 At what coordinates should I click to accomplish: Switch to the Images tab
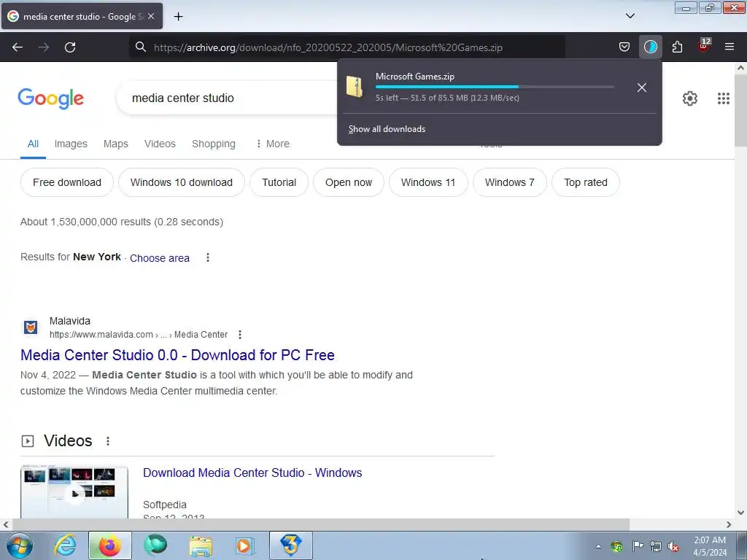[x=71, y=144]
